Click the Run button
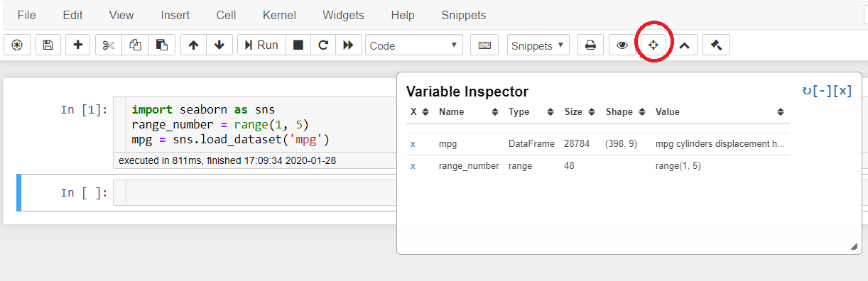Screen dimensions: 868x281 tap(261, 45)
